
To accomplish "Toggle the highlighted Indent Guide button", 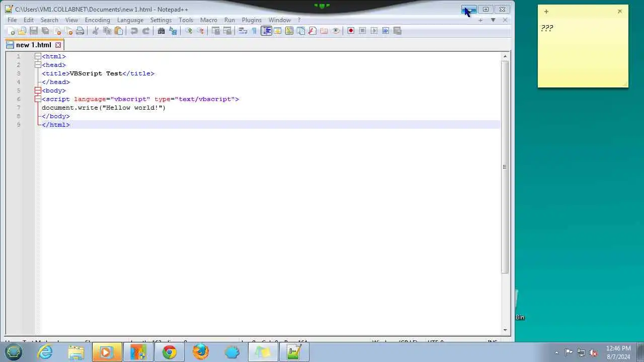I will click(x=266, y=31).
